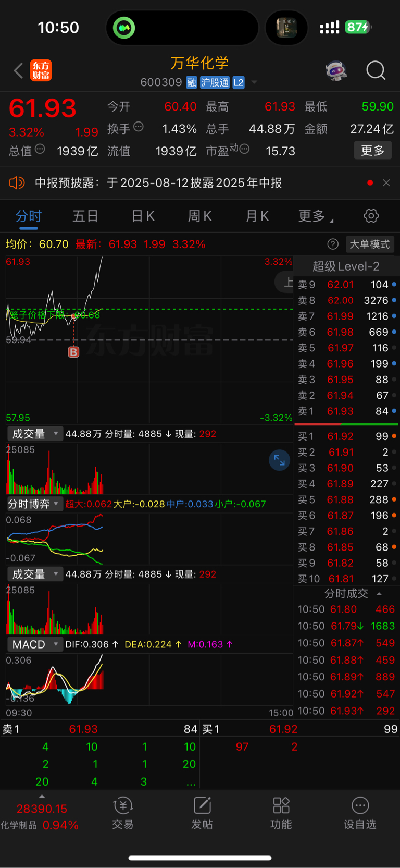400x868 pixels.
Task: Select trade row 61.79 volume 1683
Action: pyautogui.click(x=347, y=626)
